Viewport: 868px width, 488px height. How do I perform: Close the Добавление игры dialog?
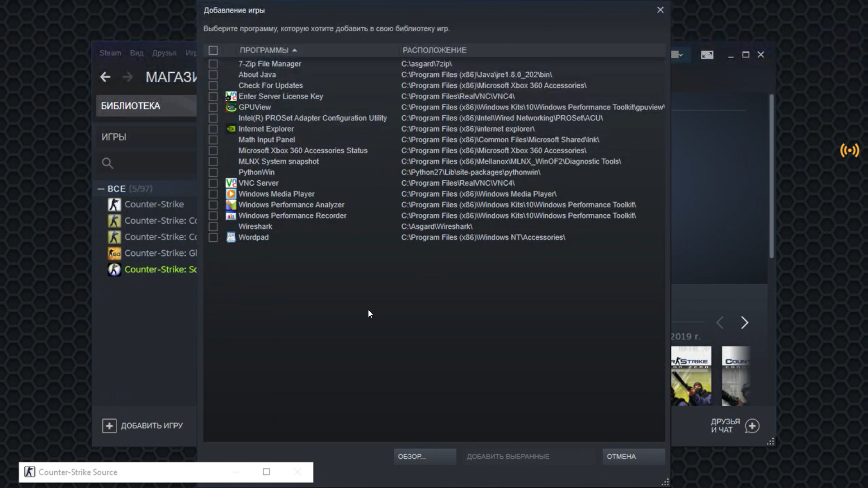click(x=660, y=10)
